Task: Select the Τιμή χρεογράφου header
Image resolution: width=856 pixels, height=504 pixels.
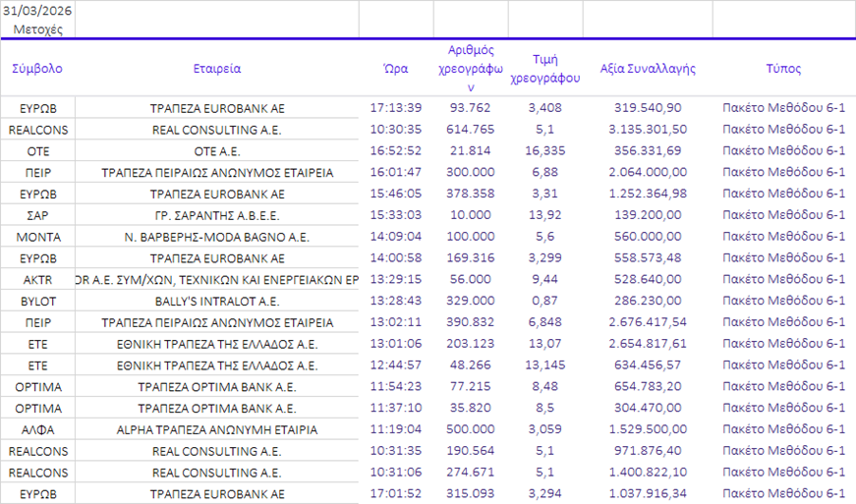Action: [544, 69]
